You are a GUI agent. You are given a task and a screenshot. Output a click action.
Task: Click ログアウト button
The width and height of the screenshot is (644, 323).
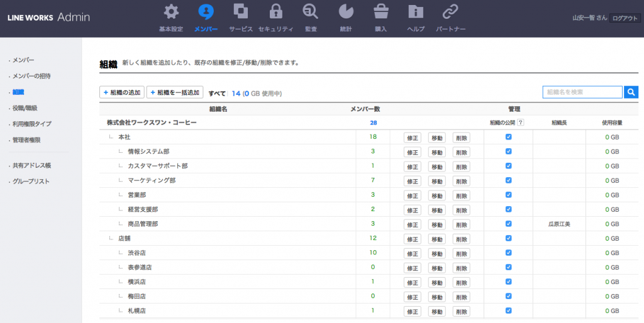click(625, 18)
